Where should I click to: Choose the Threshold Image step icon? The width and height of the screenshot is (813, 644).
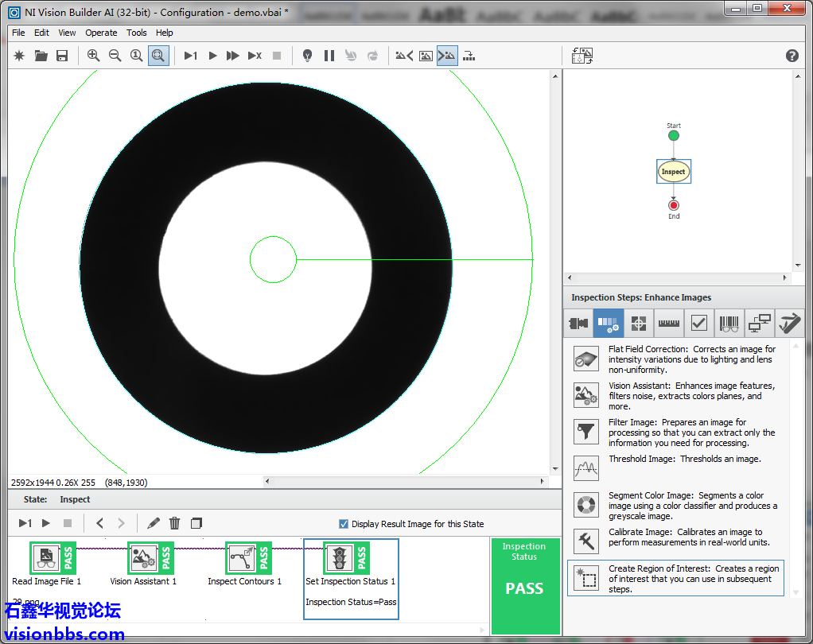click(586, 467)
